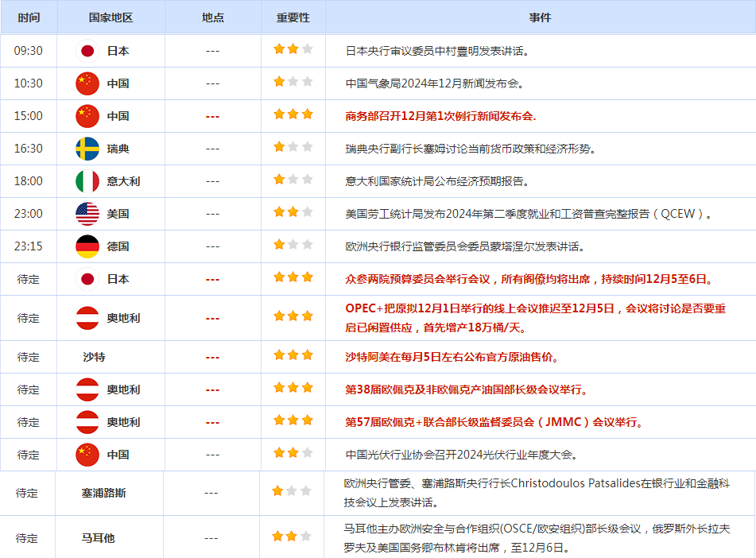Click the 18:00 time cell

click(x=29, y=181)
